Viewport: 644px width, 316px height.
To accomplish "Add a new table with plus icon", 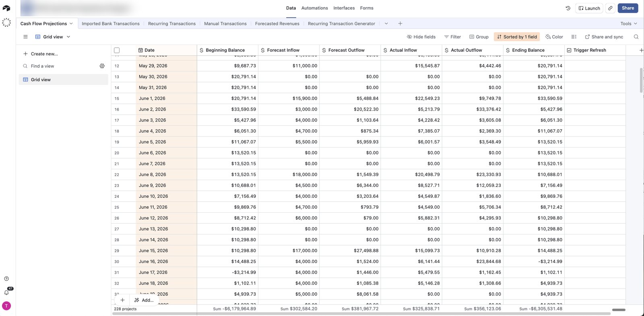I will [x=400, y=24].
